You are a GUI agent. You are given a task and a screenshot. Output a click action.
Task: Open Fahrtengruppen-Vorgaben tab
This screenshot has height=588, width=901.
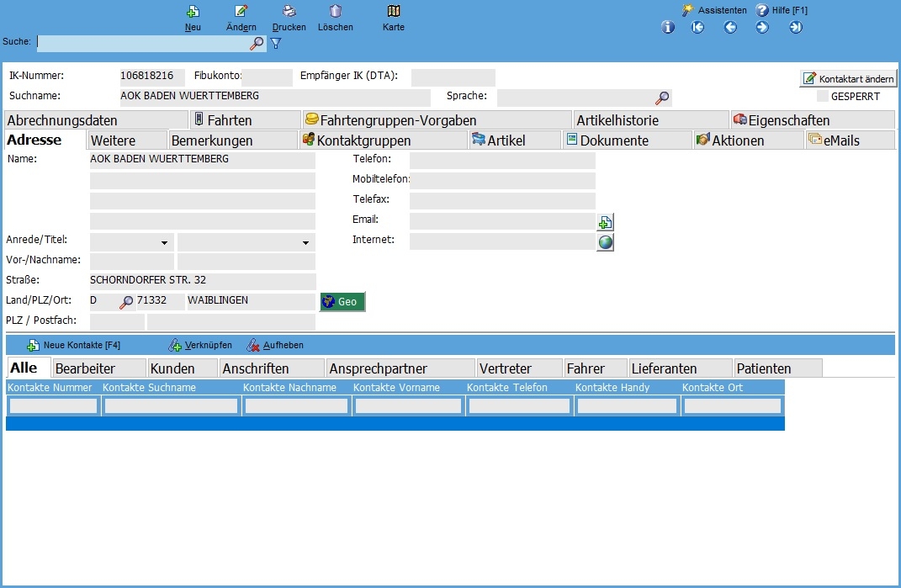pos(437,120)
